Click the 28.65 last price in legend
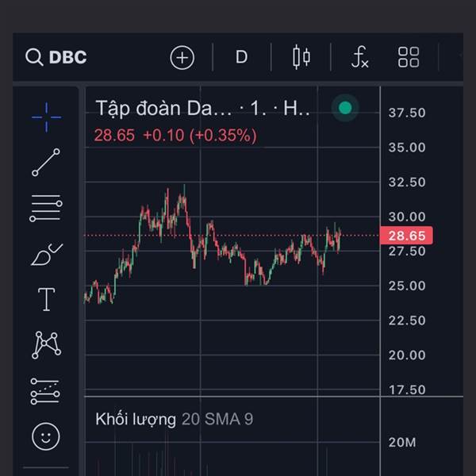Image resolution: width=476 pixels, height=476 pixels. pos(114,135)
